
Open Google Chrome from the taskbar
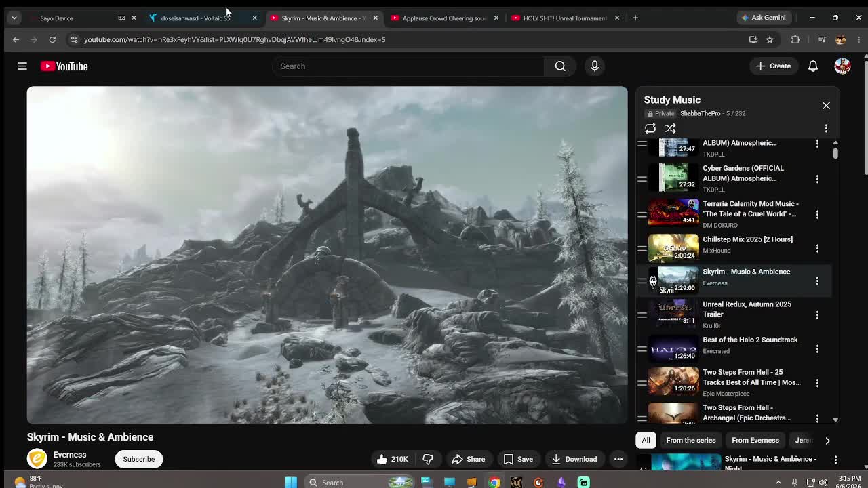coord(494,482)
